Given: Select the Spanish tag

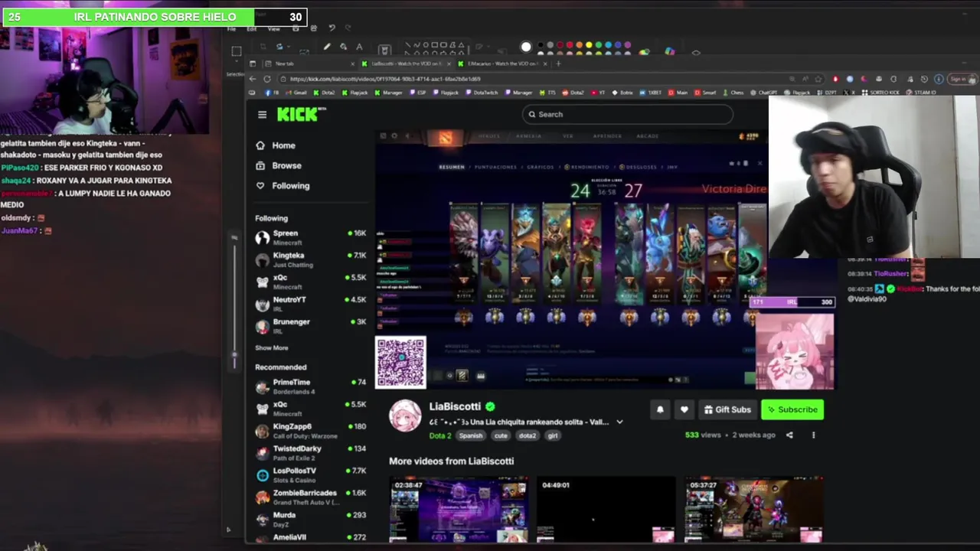Looking at the screenshot, I should click(x=471, y=435).
